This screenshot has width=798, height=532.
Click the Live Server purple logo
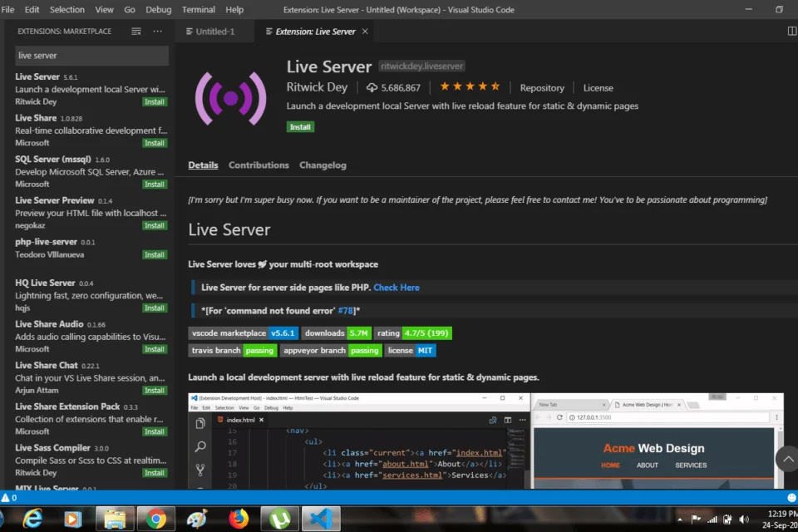(230, 98)
